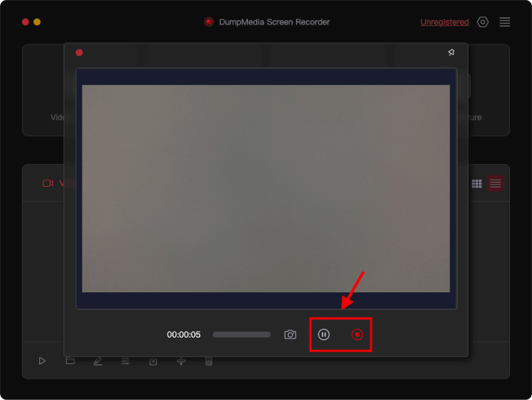Open recording folder icon in bottom toolbar
This screenshot has height=400, width=532.
70,361
